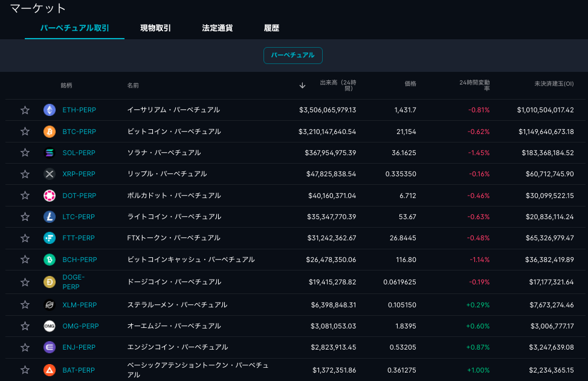Star the BAT-PERP market row
Image resolution: width=588 pixels, height=381 pixels.
pos(25,370)
